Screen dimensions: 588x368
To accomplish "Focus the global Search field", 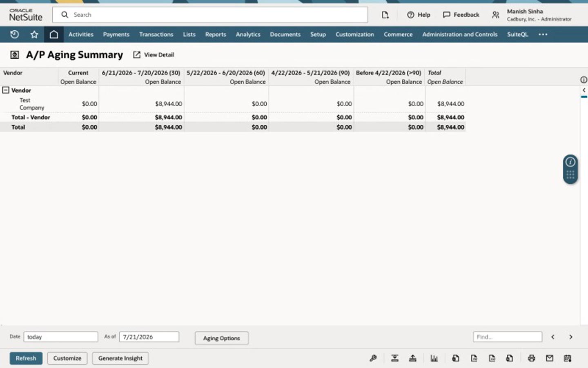I will click(210, 15).
